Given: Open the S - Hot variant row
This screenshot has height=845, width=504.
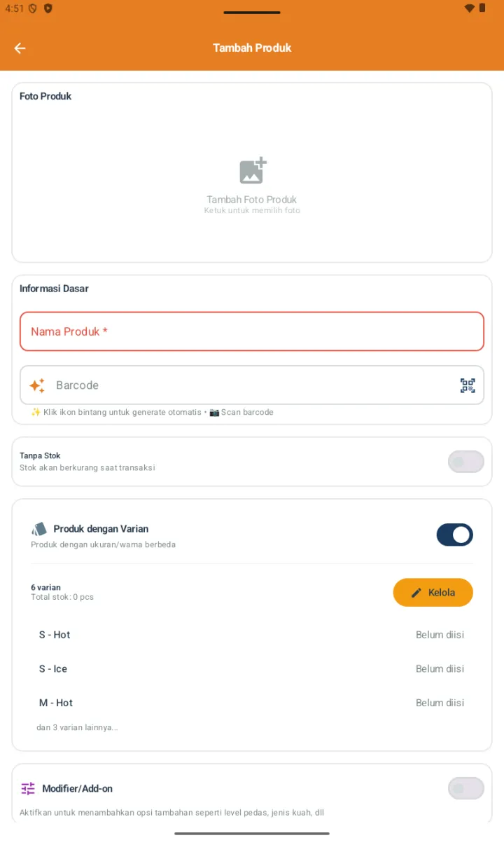Looking at the screenshot, I should coord(252,635).
